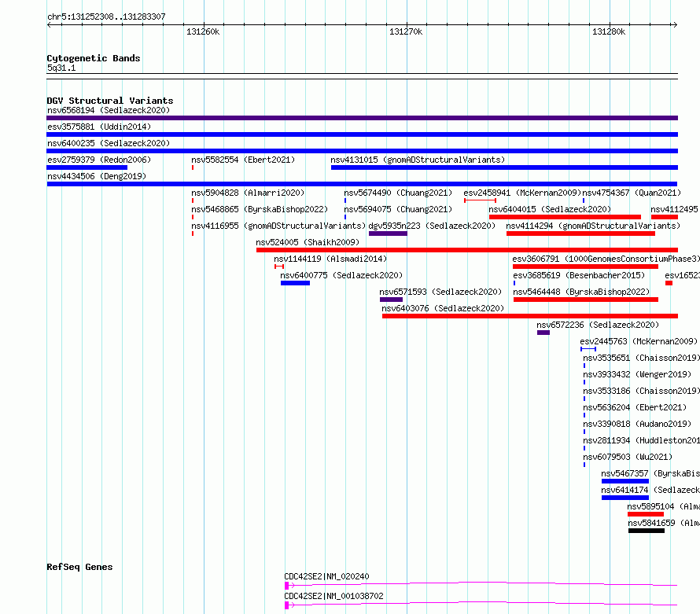Select the 5q31.1 cytogenetic band label
The height and width of the screenshot is (614, 700).
click(61, 68)
